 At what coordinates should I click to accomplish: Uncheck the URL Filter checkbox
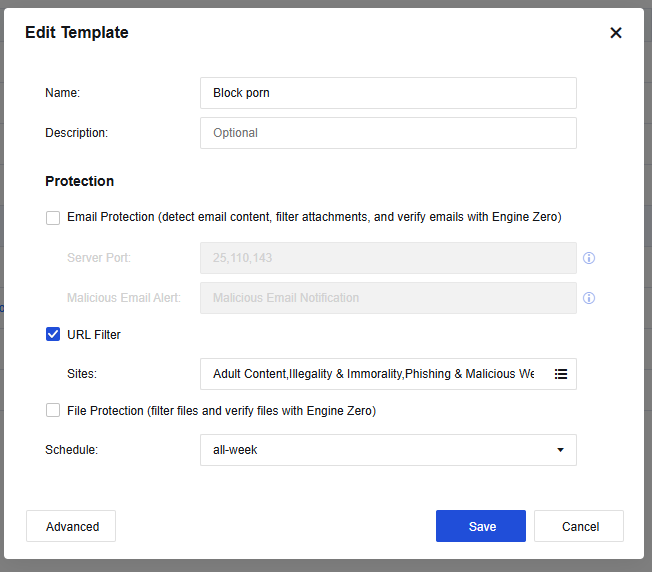coord(53,335)
